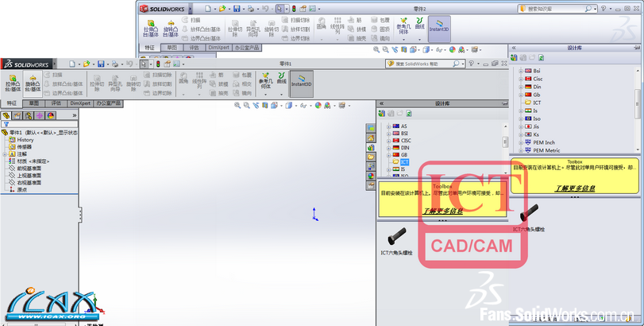The width and height of the screenshot is (644, 326).
Task: Open the 参考几何体 dropdown arrow in 零件1 window
Action: (265, 94)
